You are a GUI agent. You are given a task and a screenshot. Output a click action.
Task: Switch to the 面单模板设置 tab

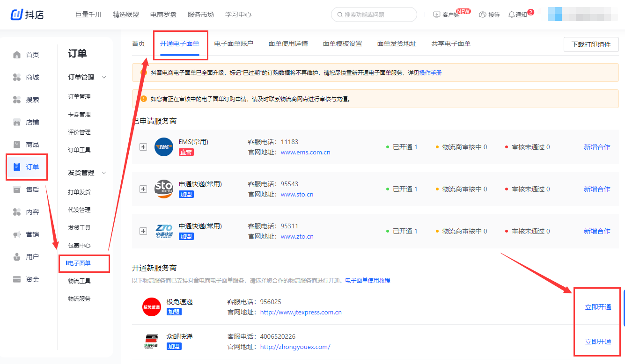point(343,44)
